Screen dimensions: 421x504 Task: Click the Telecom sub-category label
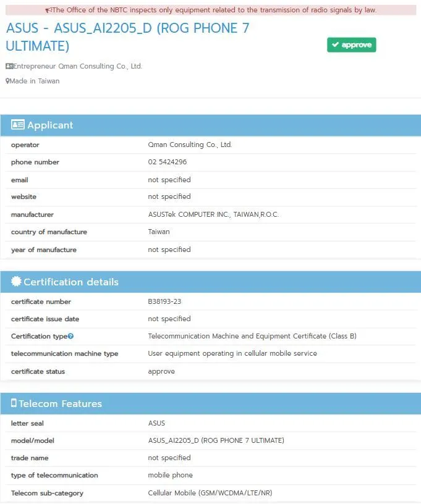(47, 493)
